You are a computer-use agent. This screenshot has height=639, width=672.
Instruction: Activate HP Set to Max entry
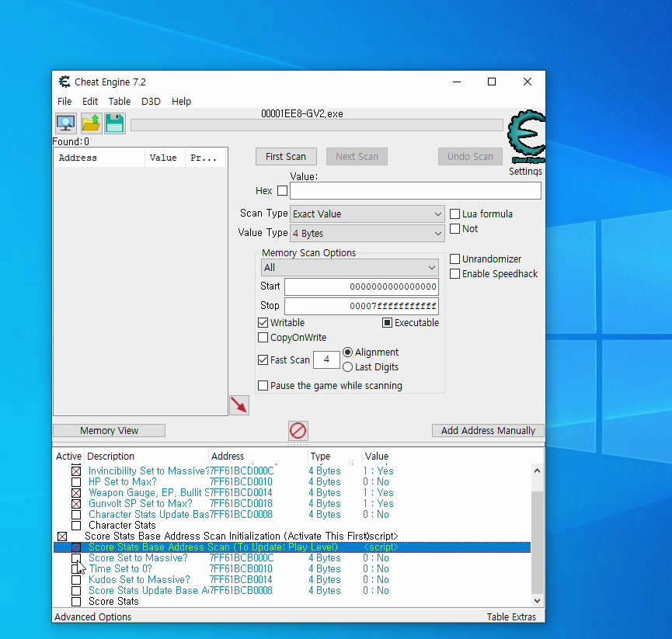76,482
